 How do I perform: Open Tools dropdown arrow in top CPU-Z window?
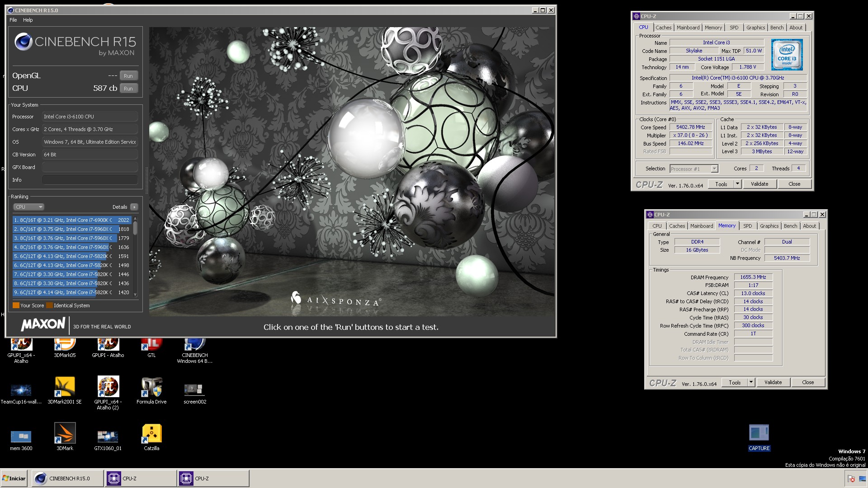tap(737, 184)
